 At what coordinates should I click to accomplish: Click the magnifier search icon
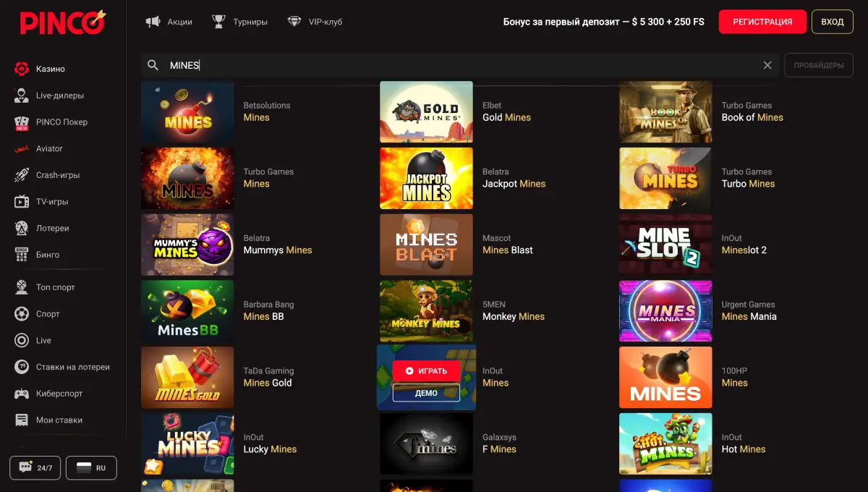pos(153,65)
